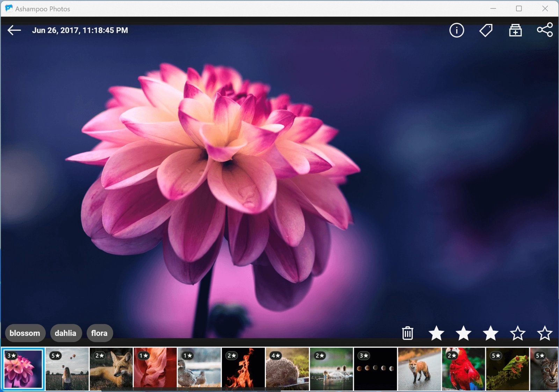Set rating to five stars
This screenshot has height=392, width=559.
[545, 333]
